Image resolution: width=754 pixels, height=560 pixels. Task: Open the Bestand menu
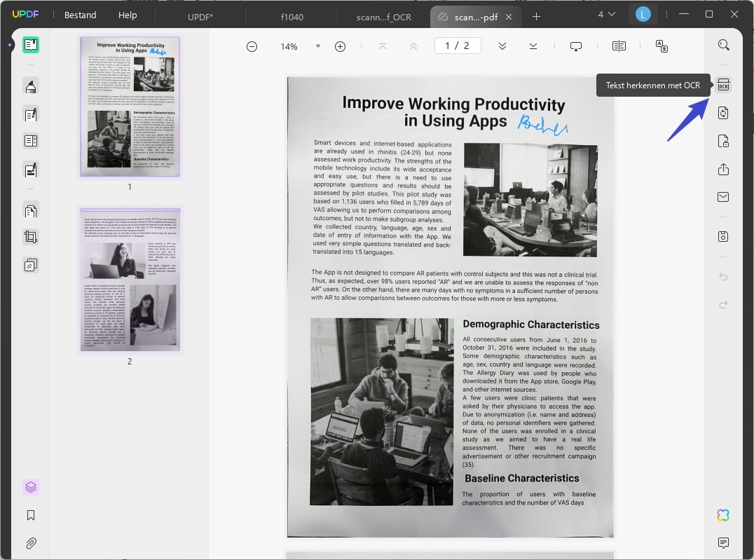click(x=81, y=15)
